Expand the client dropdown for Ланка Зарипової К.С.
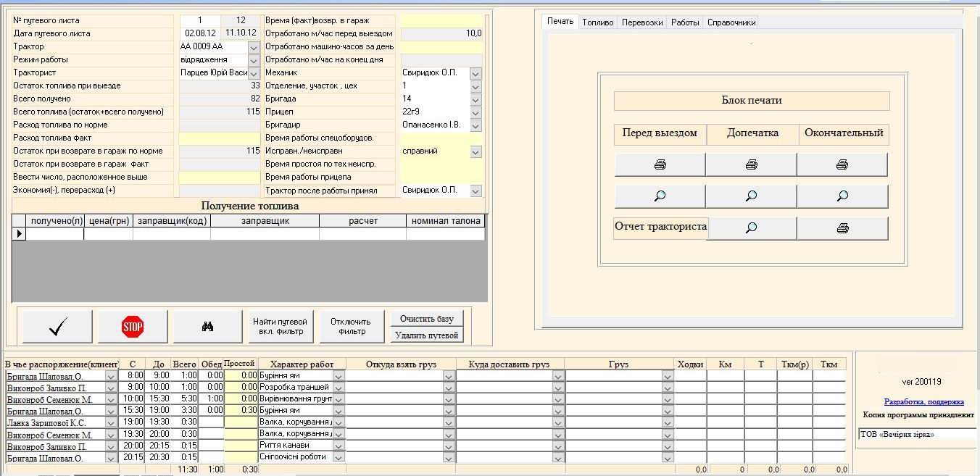Screen dimensions: 980x476 tap(110, 422)
